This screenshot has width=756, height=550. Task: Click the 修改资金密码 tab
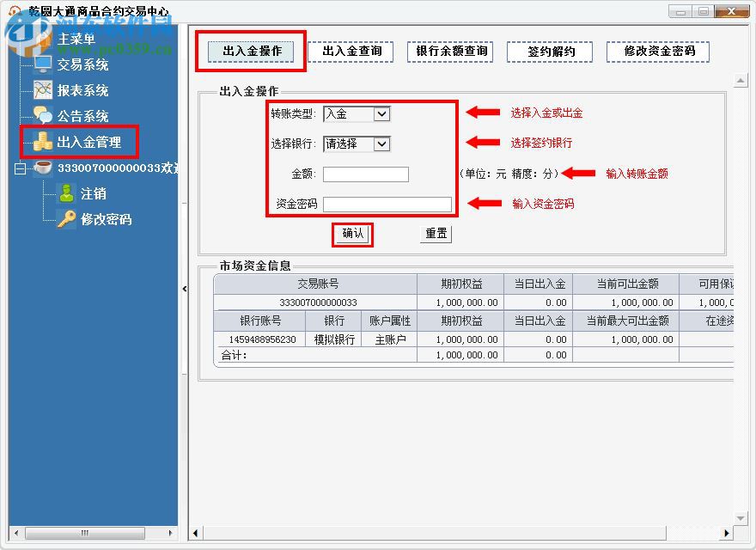pyautogui.click(x=658, y=52)
